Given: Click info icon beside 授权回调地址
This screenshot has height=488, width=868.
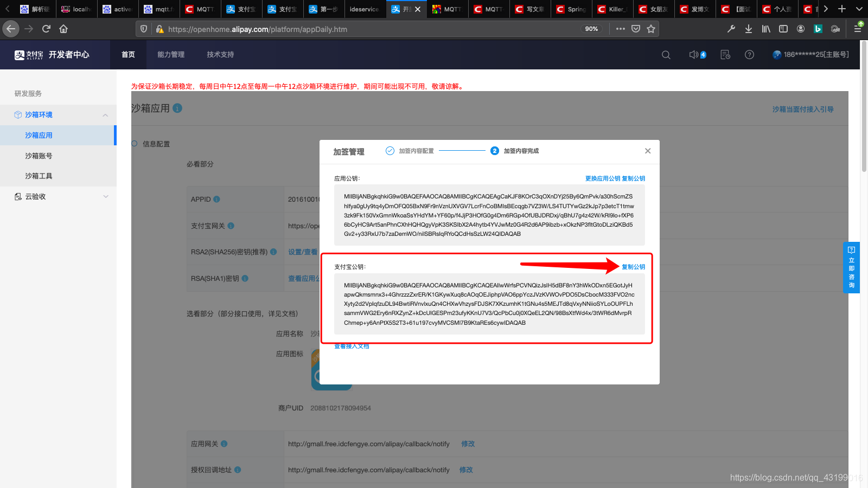Looking at the screenshot, I should tap(238, 470).
